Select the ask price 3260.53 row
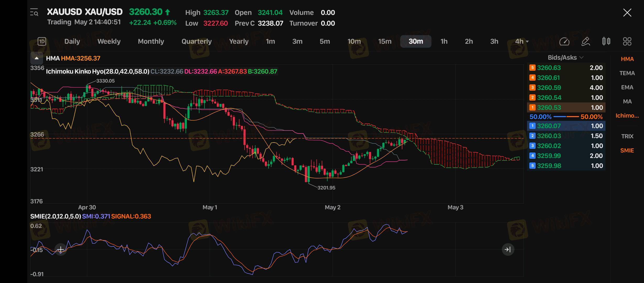The height and width of the screenshot is (283, 644). 566,108
